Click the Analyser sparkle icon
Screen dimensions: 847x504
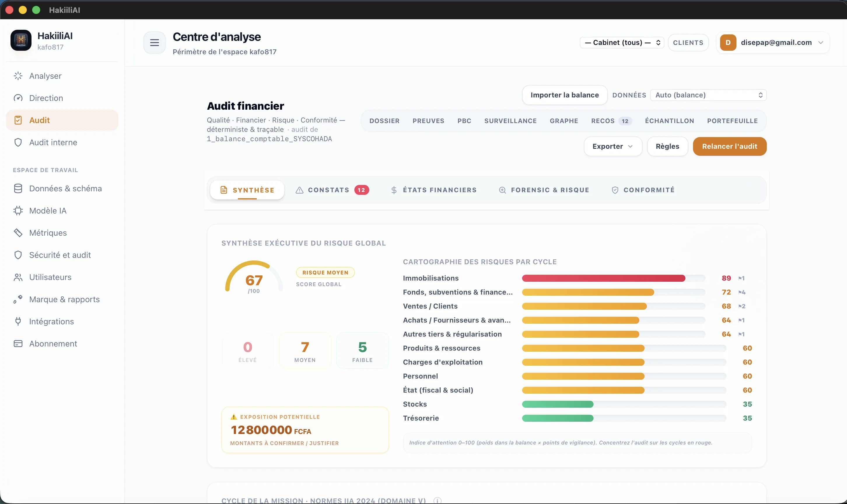(x=18, y=76)
